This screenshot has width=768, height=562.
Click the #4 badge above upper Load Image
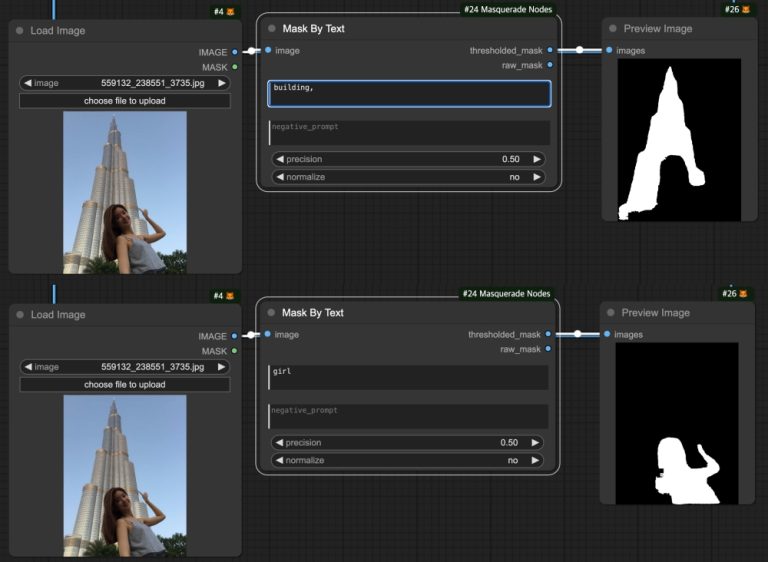[x=224, y=11]
